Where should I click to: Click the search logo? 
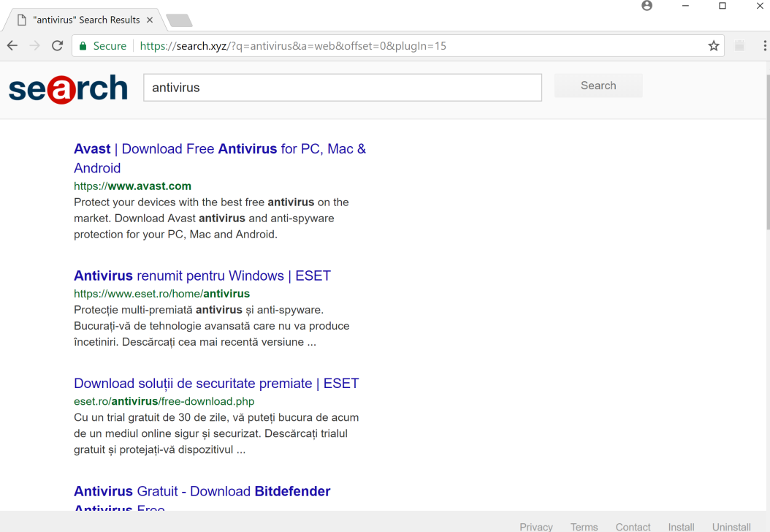point(68,89)
